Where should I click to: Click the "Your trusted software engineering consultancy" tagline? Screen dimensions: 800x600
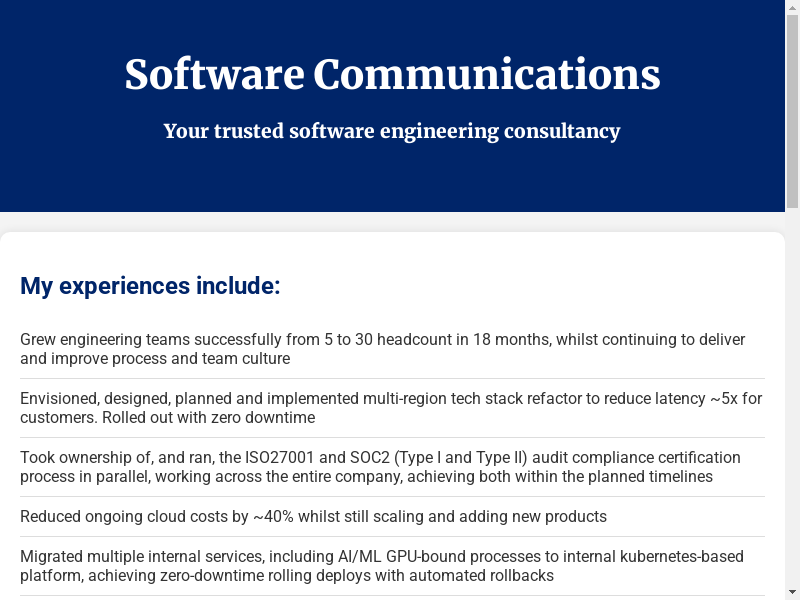[x=392, y=131]
